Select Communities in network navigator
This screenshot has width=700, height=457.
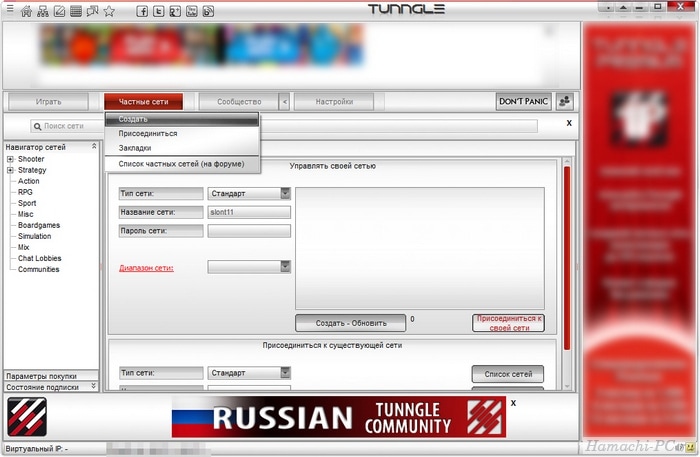[38, 270]
